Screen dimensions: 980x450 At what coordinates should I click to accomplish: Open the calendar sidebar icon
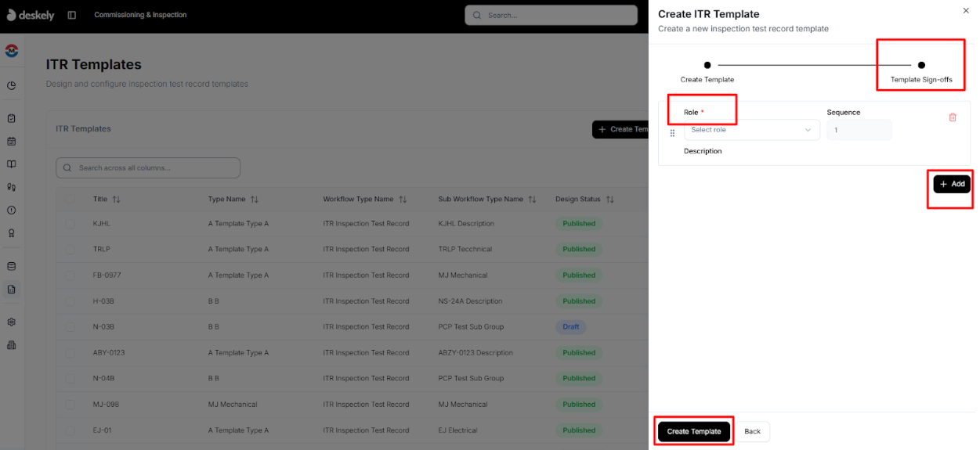pyautogui.click(x=12, y=142)
